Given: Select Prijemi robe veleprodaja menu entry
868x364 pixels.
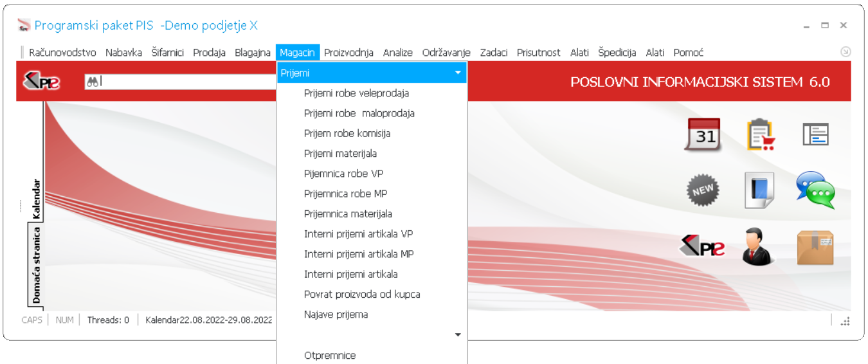Looking at the screenshot, I should (x=356, y=93).
